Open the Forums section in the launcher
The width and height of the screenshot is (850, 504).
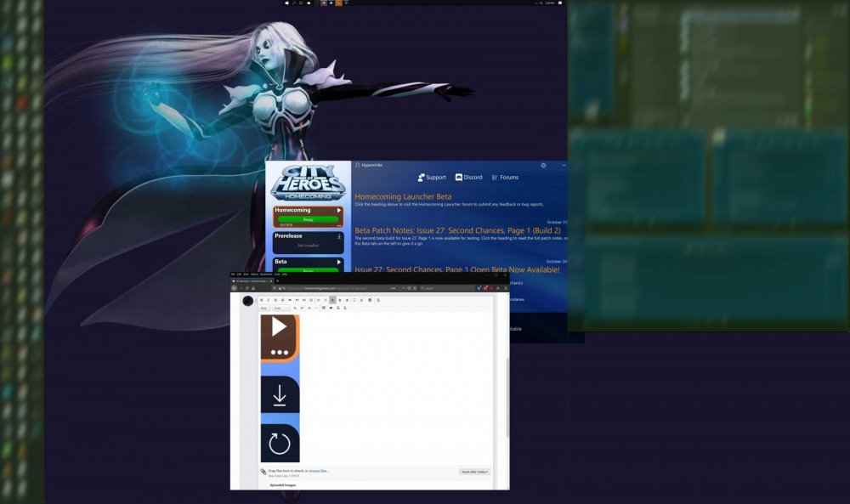[x=507, y=178]
